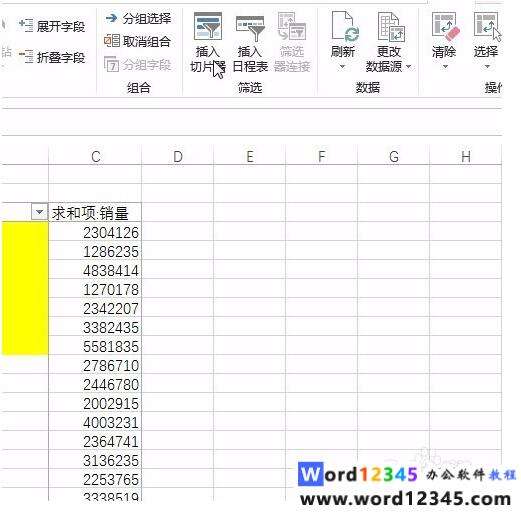Click the Clear (清除) icon
The height and width of the screenshot is (516, 521).
tap(445, 27)
